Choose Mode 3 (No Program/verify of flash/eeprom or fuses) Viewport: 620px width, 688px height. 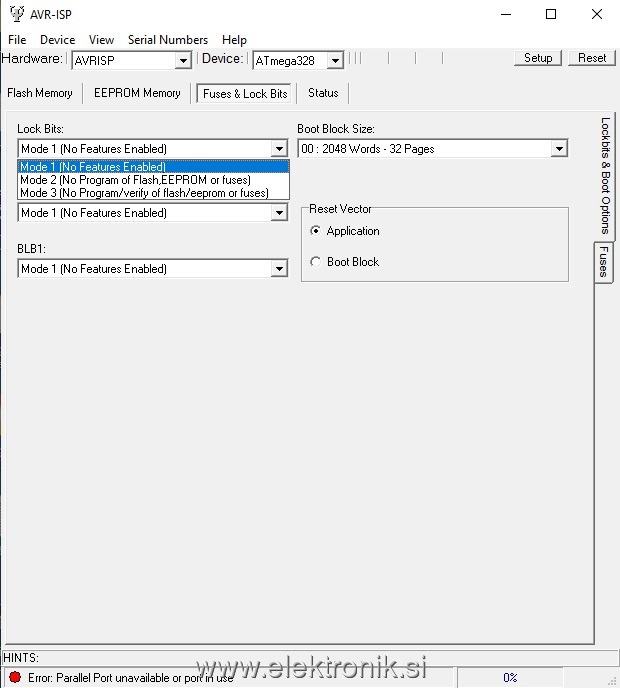(153, 193)
